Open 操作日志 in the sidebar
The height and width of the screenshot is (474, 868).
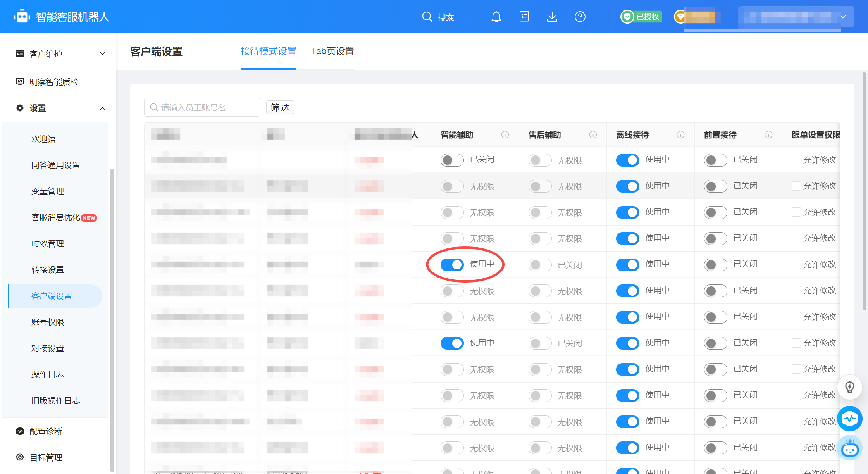[48, 374]
